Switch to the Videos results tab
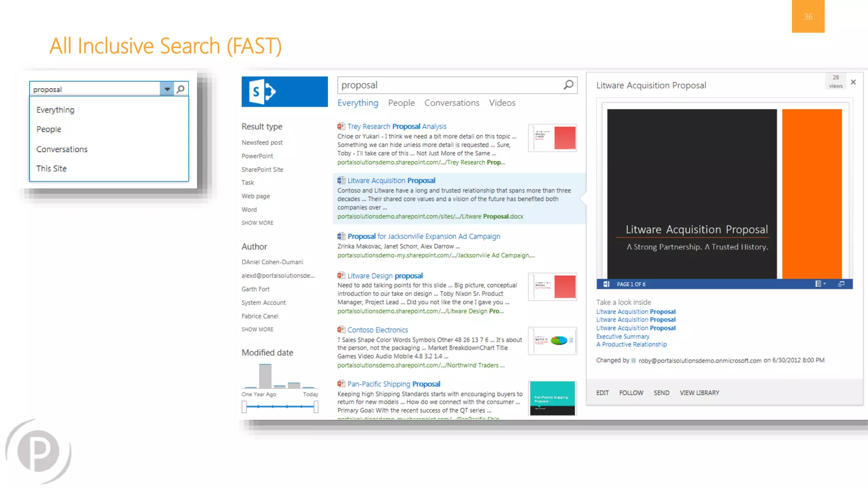 point(502,103)
